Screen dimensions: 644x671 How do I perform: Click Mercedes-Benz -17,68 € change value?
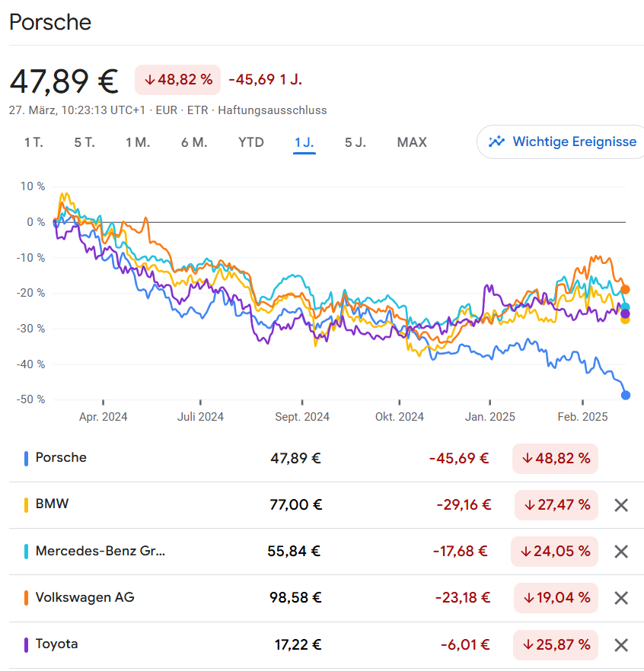coord(461,551)
